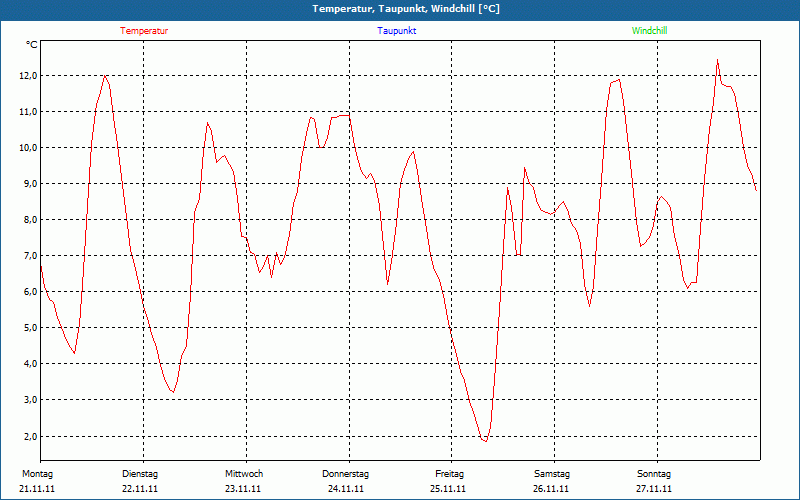Screen dimensions: 800x500
Task: Click the date 27.11.11
Action: (x=654, y=489)
